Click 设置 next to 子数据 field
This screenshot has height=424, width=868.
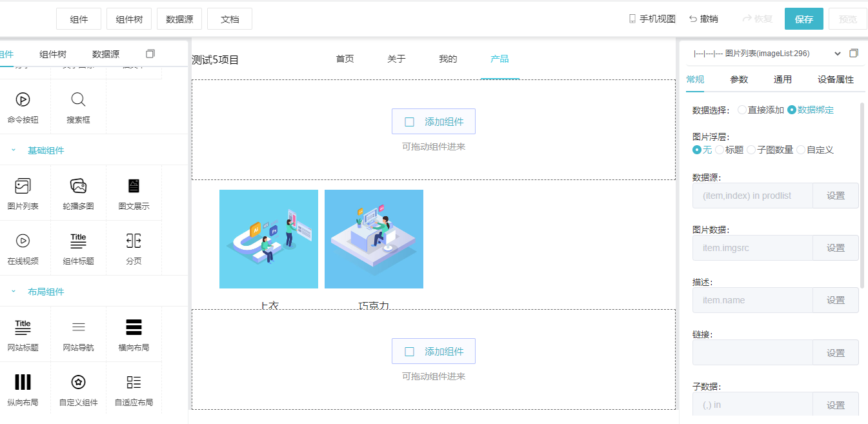836,405
